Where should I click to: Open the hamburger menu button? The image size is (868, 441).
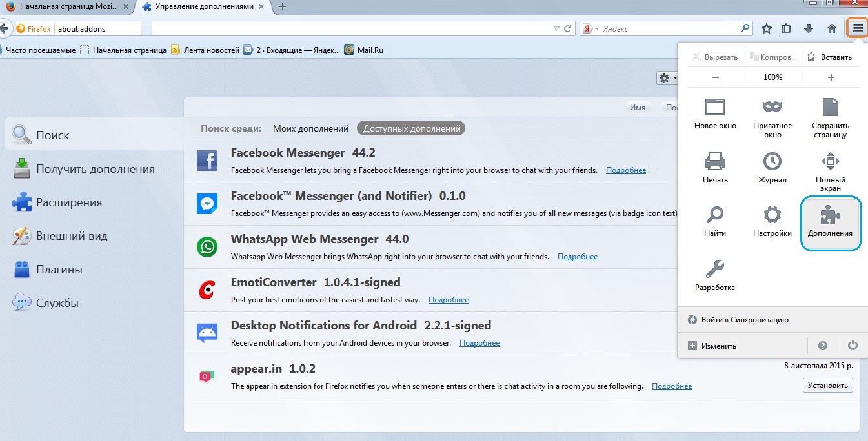pos(858,28)
